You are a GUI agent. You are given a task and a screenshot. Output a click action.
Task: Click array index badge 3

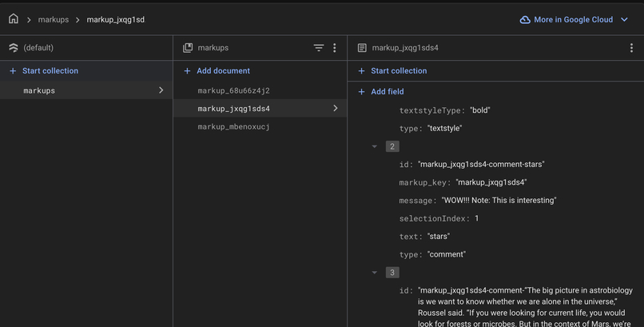(x=392, y=273)
